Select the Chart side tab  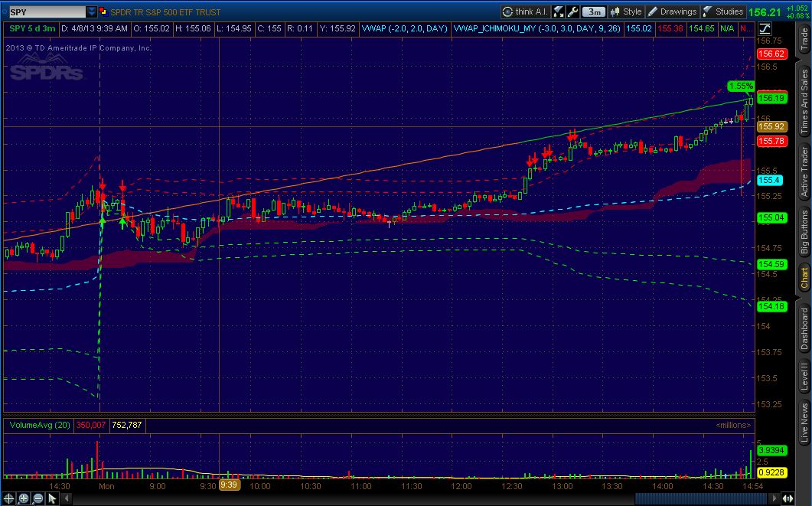804,277
